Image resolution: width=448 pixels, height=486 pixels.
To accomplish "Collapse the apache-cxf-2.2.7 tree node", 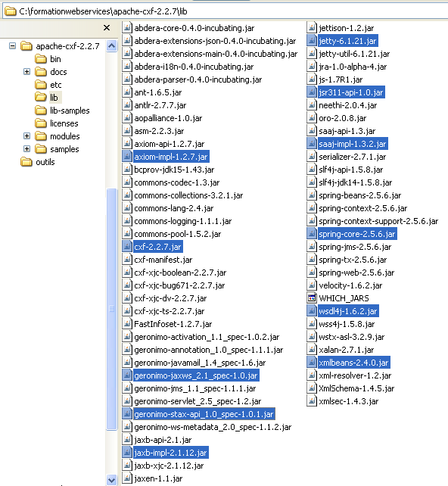I will pos(12,46).
